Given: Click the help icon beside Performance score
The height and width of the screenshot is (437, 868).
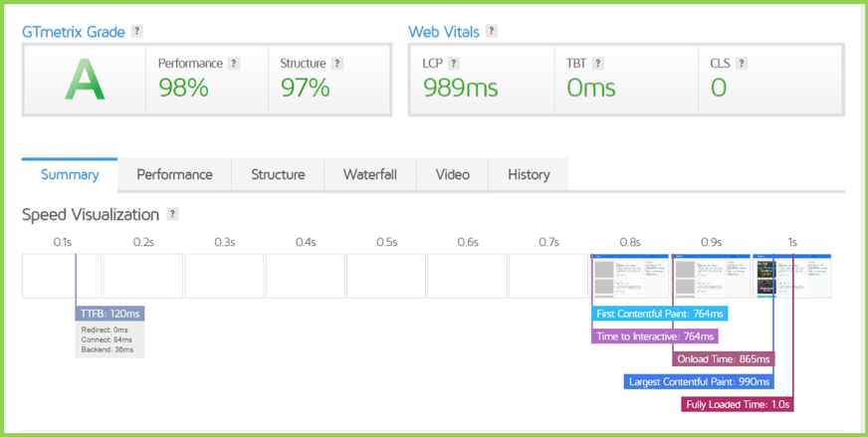Looking at the screenshot, I should point(234,64).
